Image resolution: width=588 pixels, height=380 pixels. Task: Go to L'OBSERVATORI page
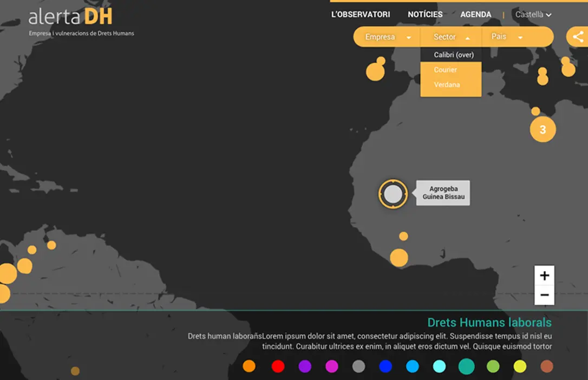[x=361, y=15]
